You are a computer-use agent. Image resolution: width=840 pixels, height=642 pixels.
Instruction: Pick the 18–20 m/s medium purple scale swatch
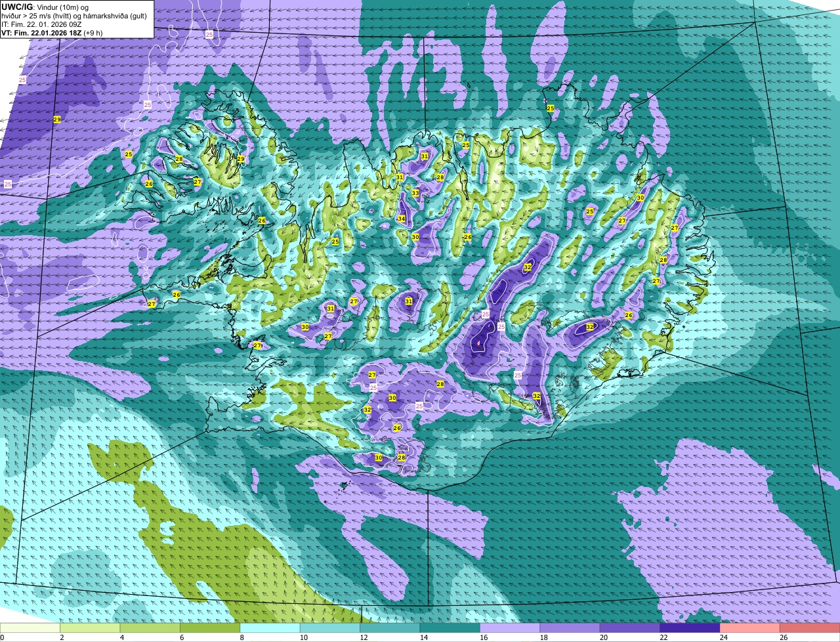[x=570, y=628]
